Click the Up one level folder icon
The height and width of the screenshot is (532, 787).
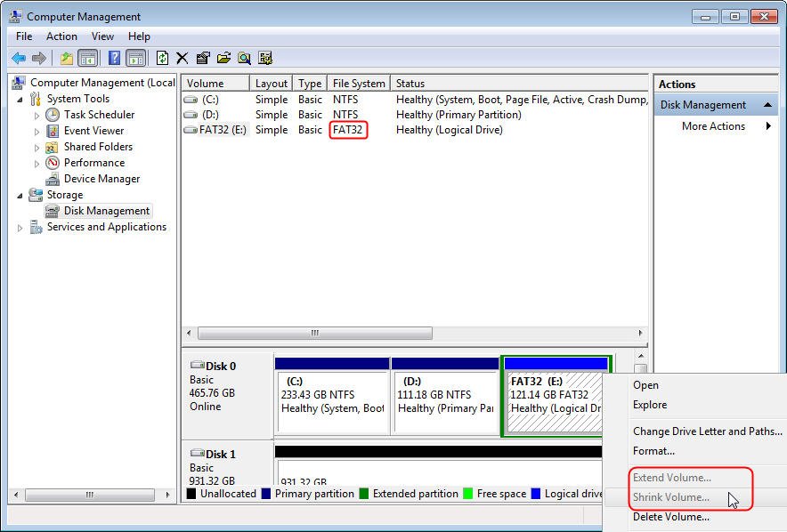66,58
